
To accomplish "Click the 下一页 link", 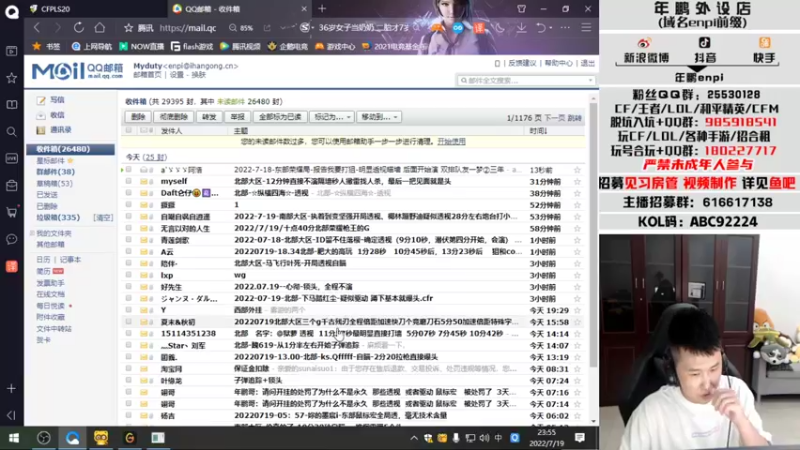I will (x=555, y=118).
